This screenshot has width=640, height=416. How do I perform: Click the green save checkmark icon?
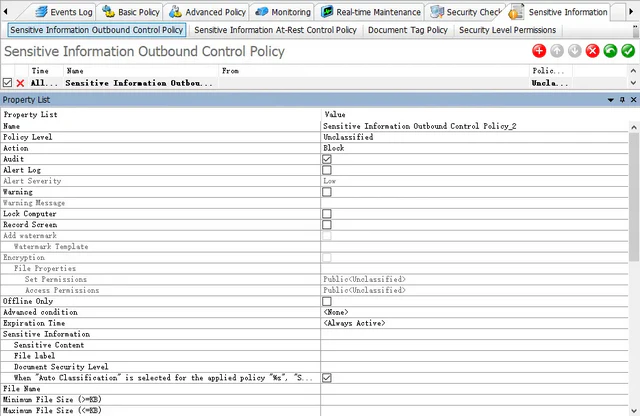click(628, 51)
